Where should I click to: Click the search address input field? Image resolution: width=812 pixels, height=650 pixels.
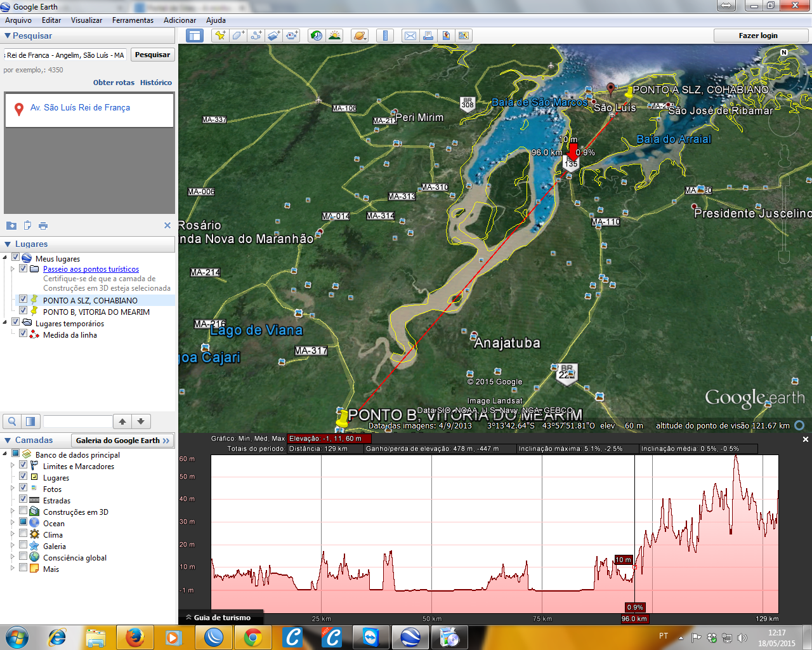coord(65,55)
